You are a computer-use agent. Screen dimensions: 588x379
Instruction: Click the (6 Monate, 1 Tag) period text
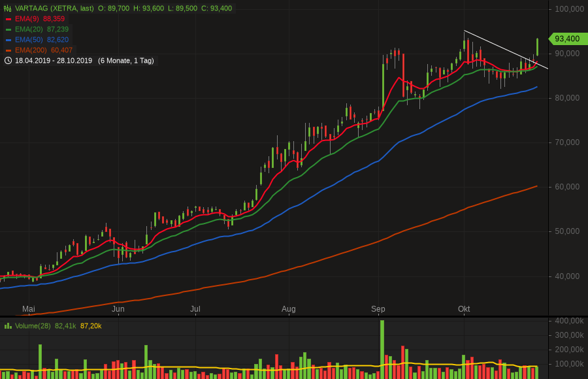tap(126, 61)
